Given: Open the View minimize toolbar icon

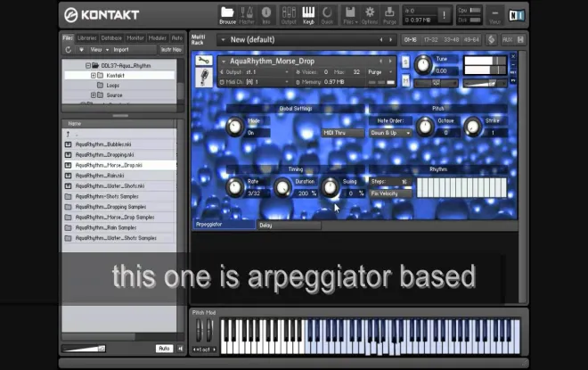Looking at the screenshot, I should (x=495, y=15).
